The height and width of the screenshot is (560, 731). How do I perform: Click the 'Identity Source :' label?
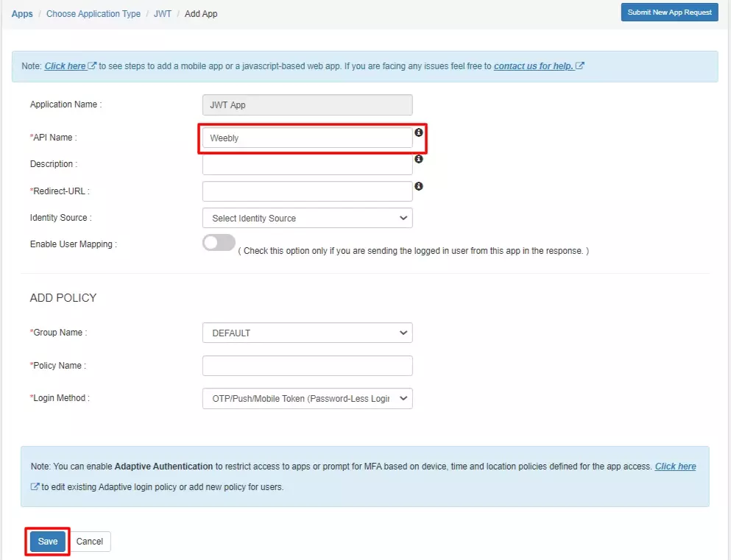coord(60,218)
